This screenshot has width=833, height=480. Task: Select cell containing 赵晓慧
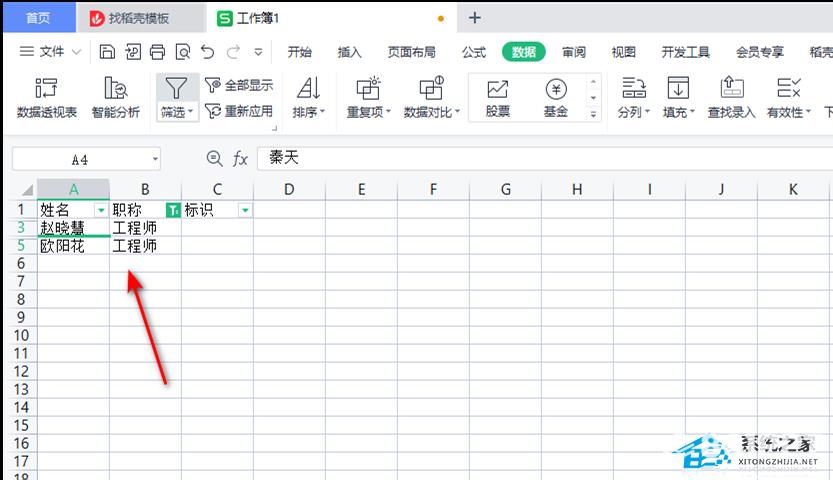73,228
